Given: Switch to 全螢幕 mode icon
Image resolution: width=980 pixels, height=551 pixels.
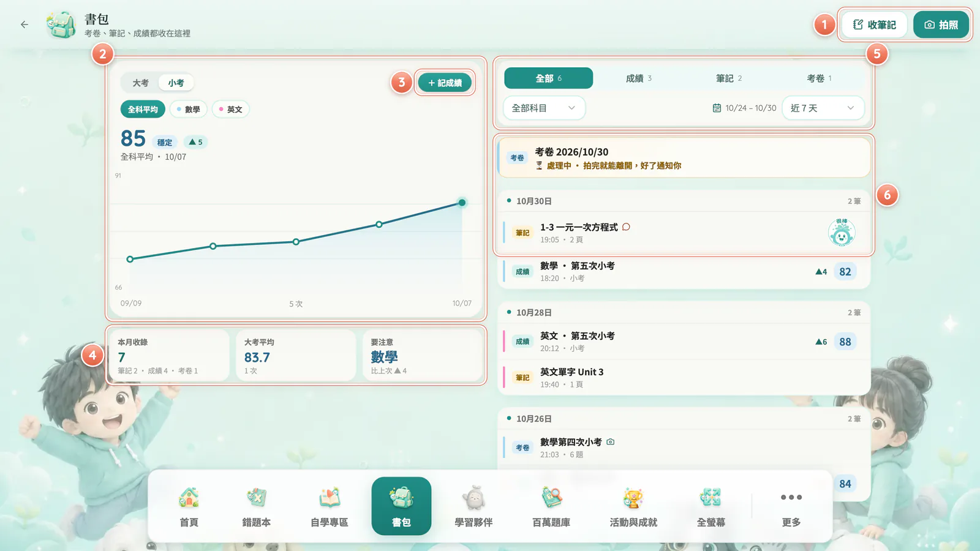Looking at the screenshot, I should point(711,506).
